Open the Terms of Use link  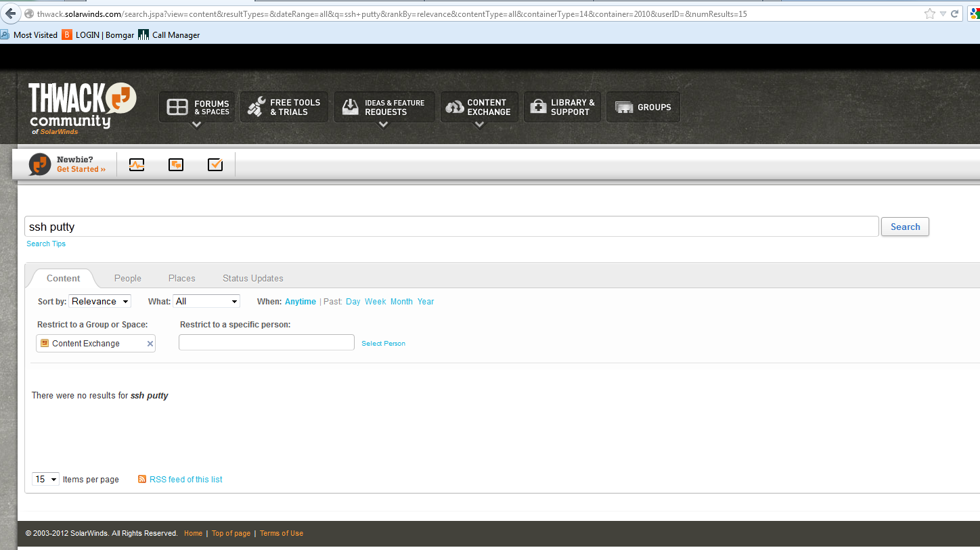click(282, 533)
